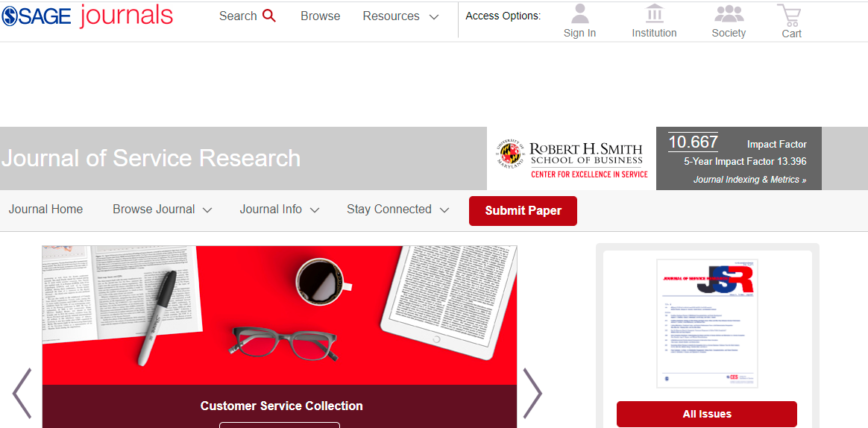This screenshot has height=428, width=868.
Task: Open the Journal Indexing & Metrics link
Action: (749, 180)
